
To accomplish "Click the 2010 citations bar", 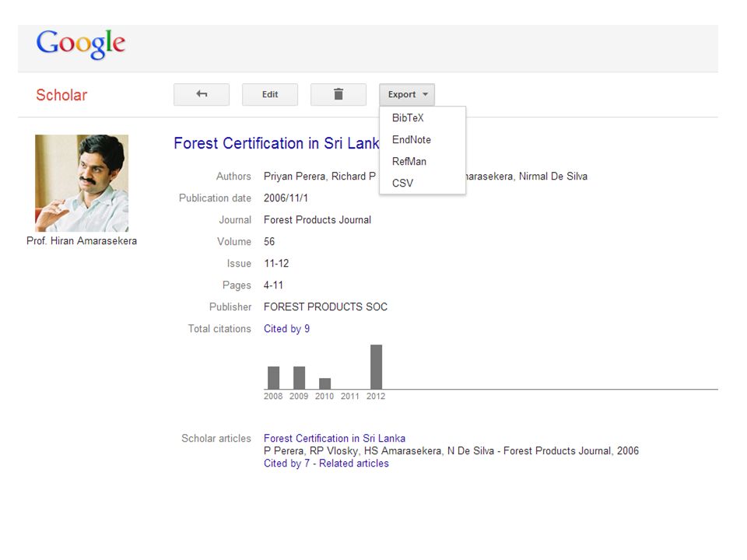I will (325, 383).
